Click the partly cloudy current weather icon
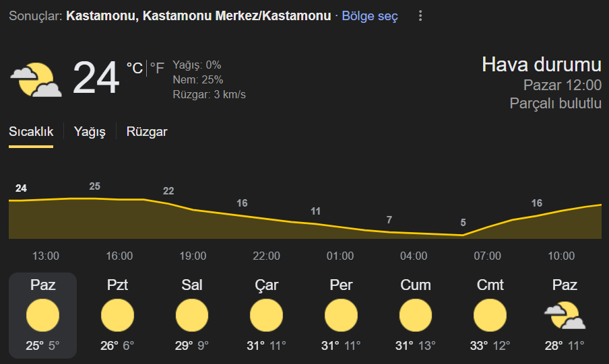Screen dimensions: 609x364 coord(36,79)
